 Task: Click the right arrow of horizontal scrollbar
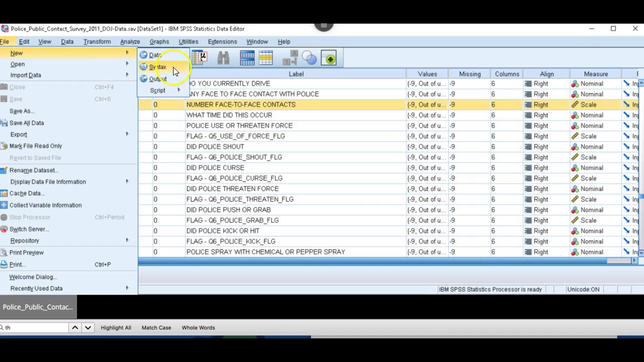634,261
